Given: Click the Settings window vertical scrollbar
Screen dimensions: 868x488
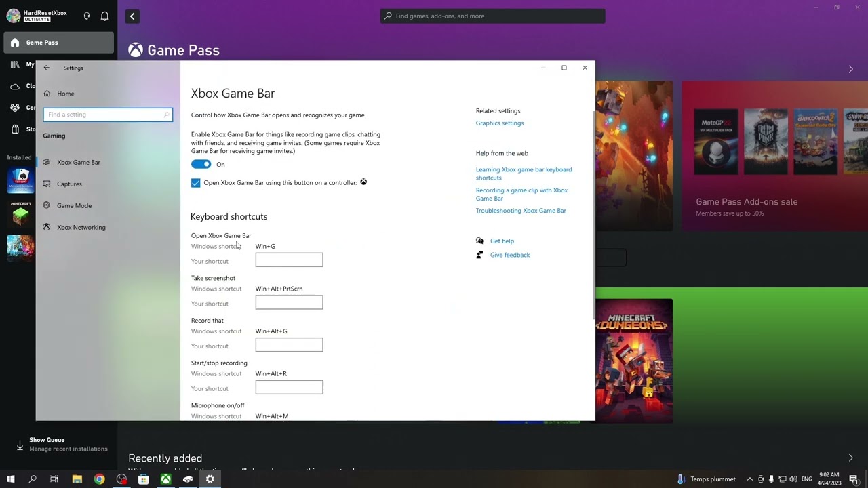Looking at the screenshot, I should point(593,213).
